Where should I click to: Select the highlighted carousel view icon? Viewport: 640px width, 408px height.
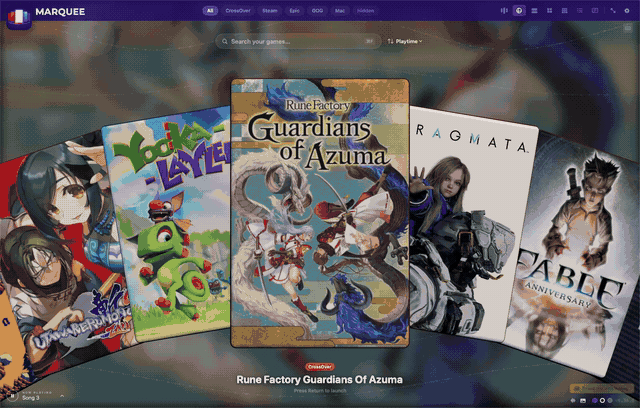coord(519,11)
